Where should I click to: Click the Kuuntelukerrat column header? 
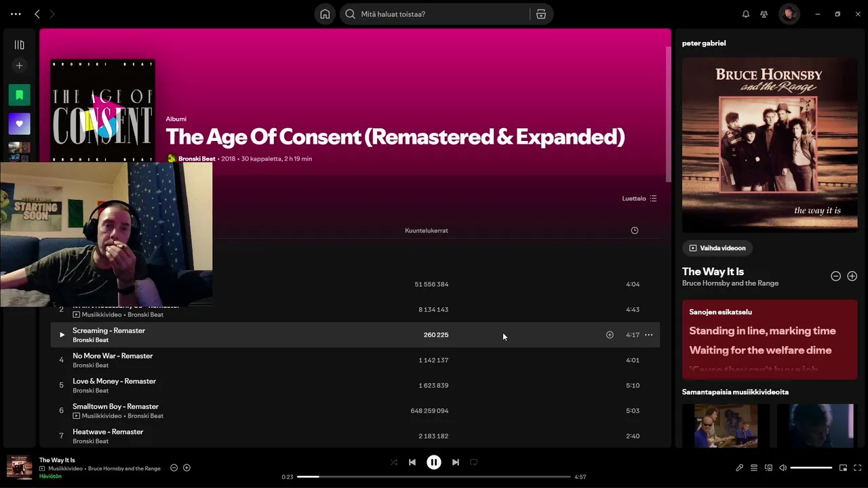(x=427, y=230)
